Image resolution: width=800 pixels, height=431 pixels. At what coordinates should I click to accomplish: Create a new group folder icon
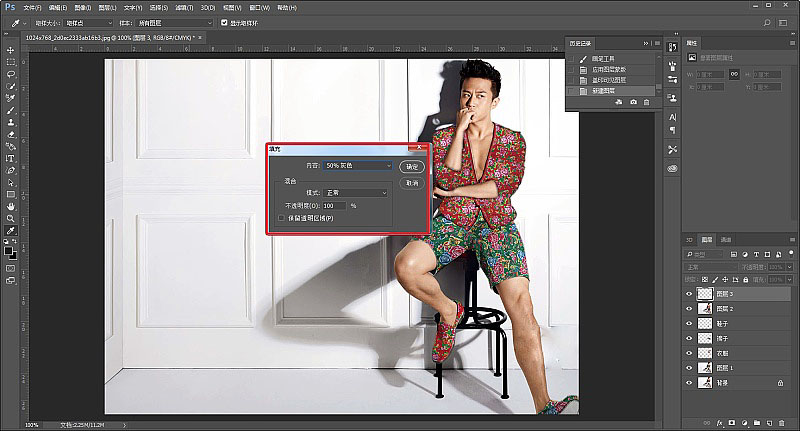(x=757, y=423)
